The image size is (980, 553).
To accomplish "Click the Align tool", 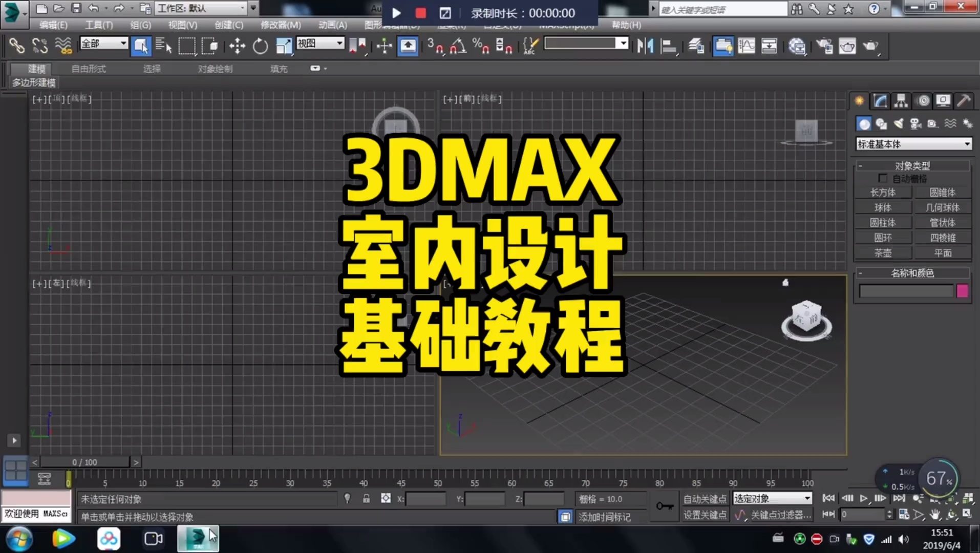I will [x=668, y=46].
